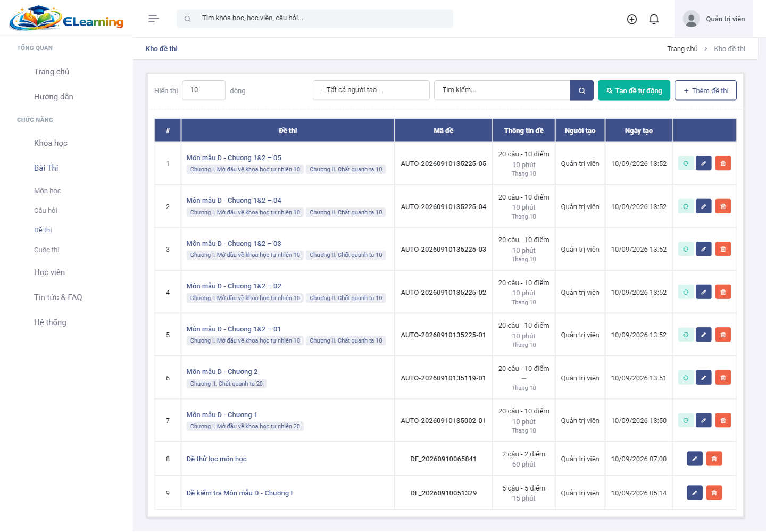Collapse the Bài Thi sidebar section
Image resolution: width=766 pixels, height=532 pixels.
(46, 168)
